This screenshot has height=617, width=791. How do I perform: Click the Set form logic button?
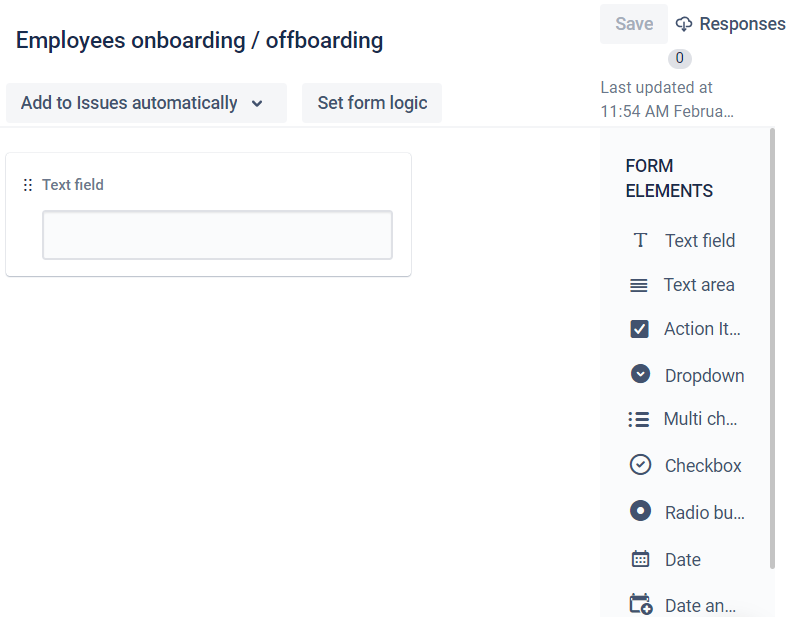pos(372,103)
